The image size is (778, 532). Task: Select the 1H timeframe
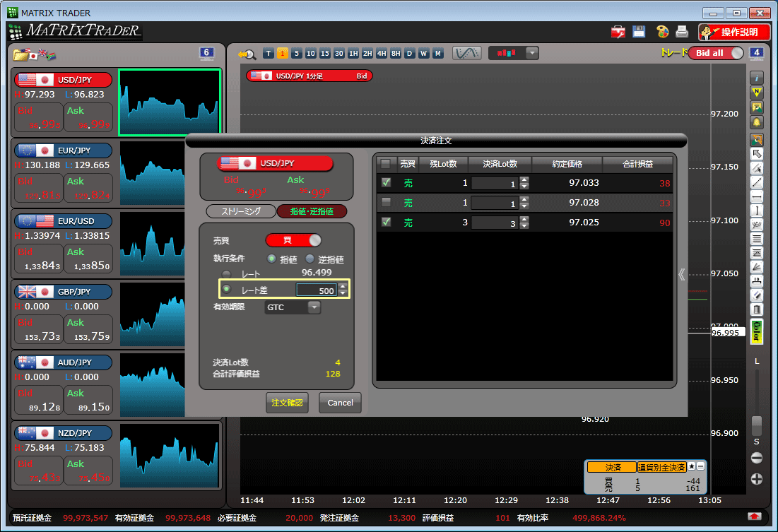pyautogui.click(x=353, y=53)
